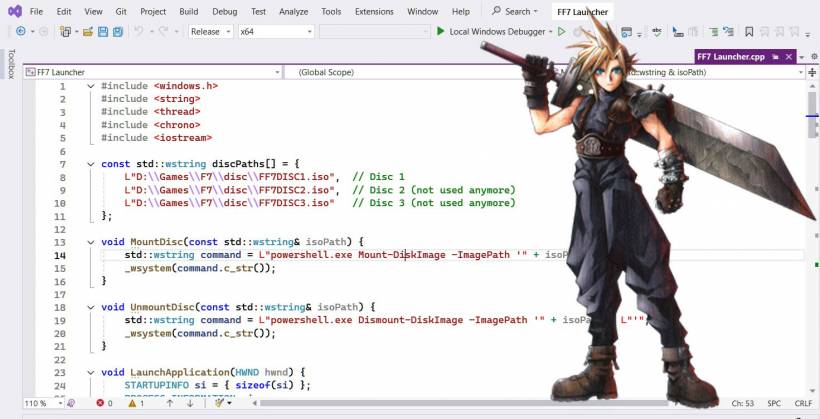Open the File menu

point(37,12)
